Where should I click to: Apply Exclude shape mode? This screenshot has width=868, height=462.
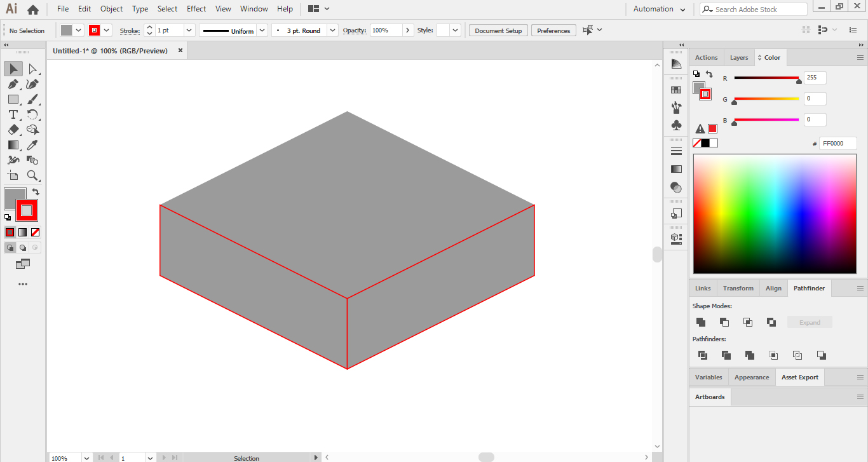click(771, 322)
